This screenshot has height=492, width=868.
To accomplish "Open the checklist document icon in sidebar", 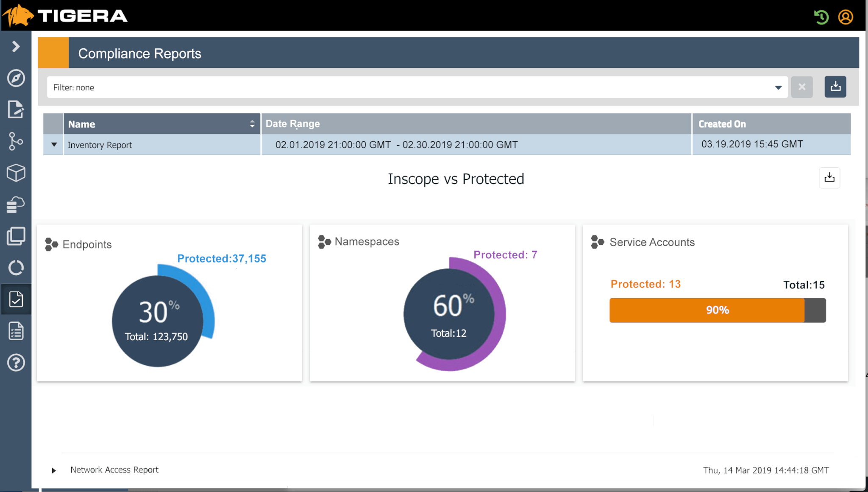I will pos(16,331).
